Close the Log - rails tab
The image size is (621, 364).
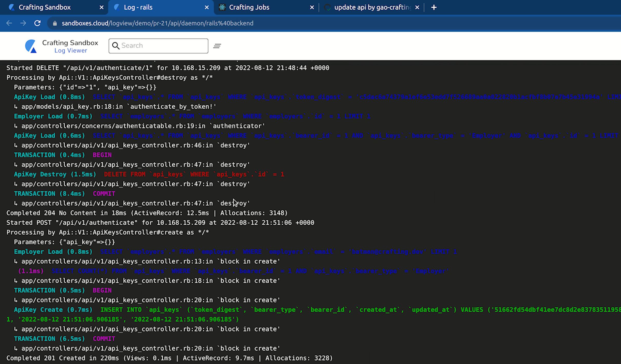207,7
